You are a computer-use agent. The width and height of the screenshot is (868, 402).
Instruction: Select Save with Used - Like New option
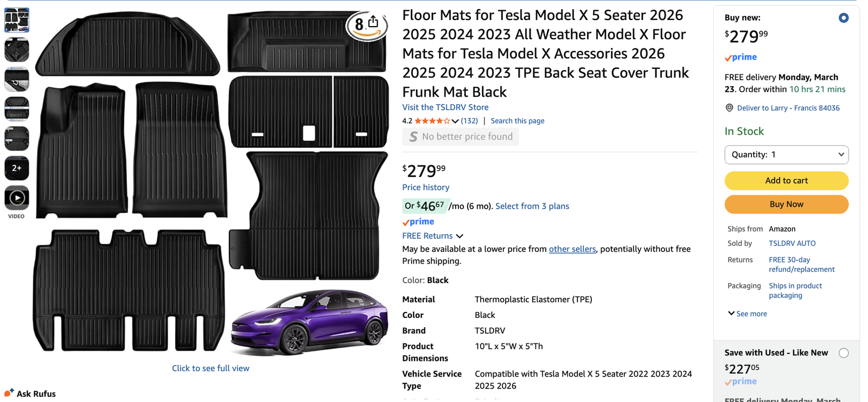click(x=843, y=353)
